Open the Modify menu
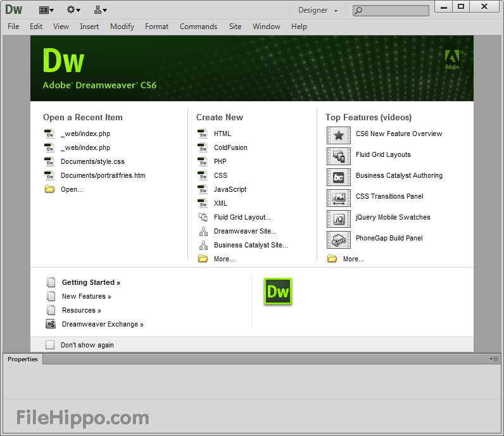The width and height of the screenshot is (504, 436). 122,27
